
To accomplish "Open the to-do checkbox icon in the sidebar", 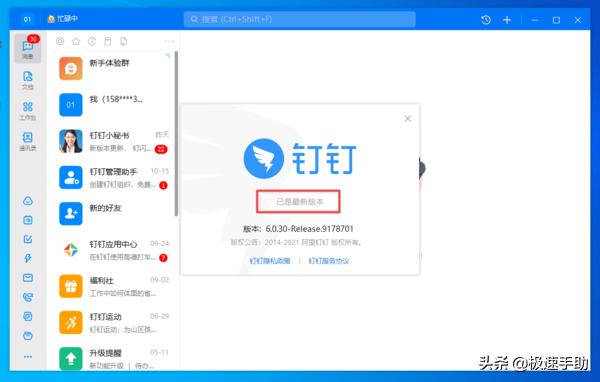I will pyautogui.click(x=28, y=239).
